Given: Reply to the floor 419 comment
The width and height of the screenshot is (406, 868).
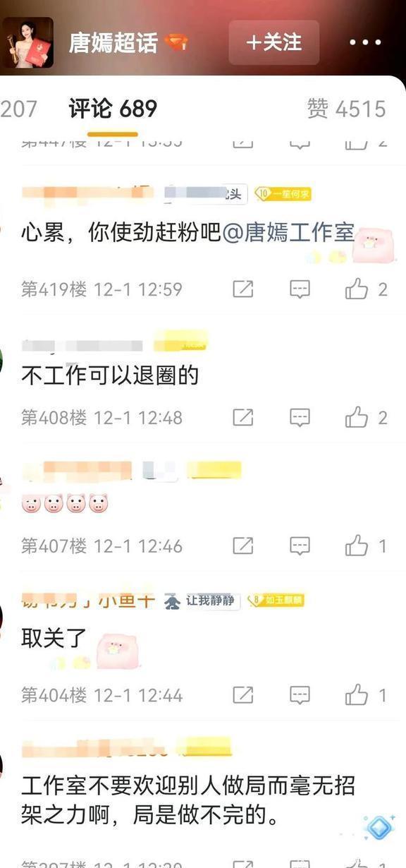Looking at the screenshot, I should click(300, 289).
